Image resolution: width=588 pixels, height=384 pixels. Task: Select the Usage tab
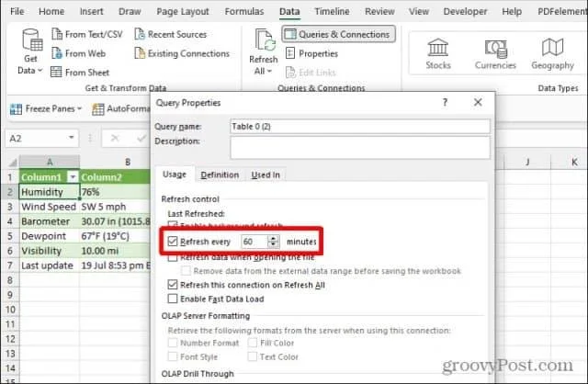coord(175,175)
